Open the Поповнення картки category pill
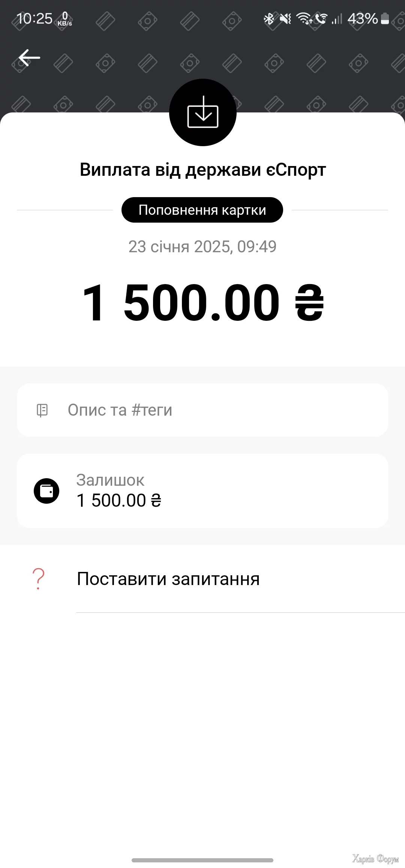Screen dimensions: 405x868 point(202,210)
